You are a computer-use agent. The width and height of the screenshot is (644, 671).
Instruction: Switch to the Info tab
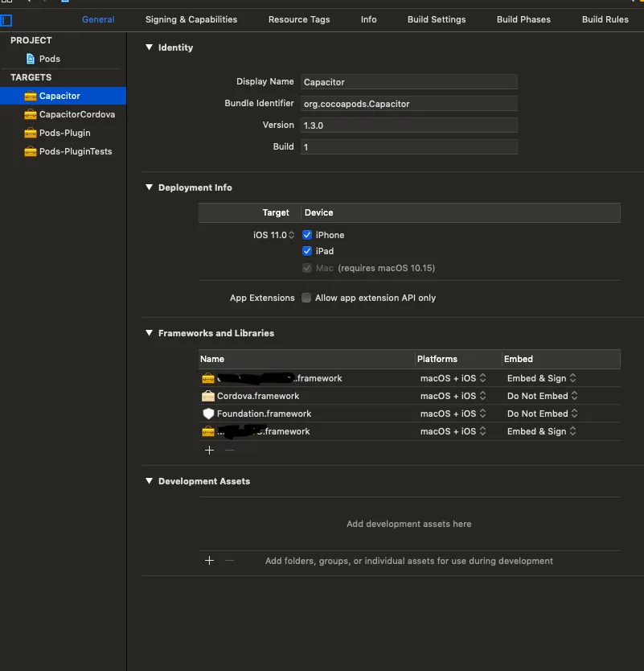pos(368,19)
